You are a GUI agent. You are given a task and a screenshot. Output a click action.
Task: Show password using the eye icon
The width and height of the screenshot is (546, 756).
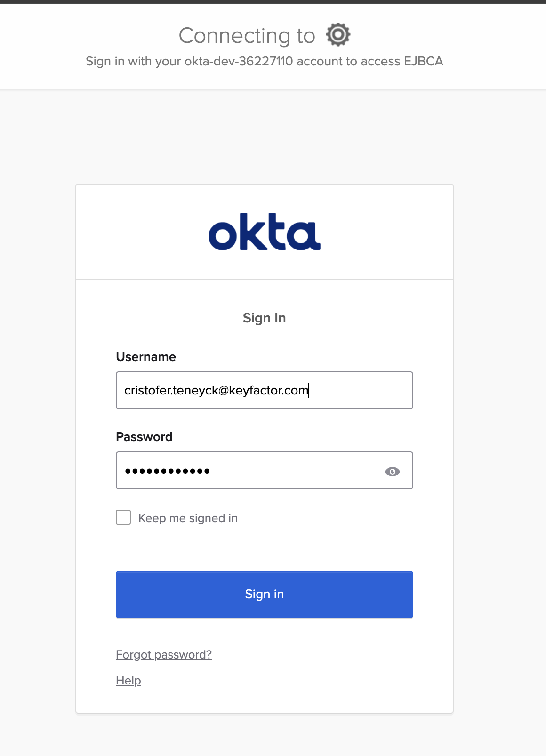coord(392,471)
